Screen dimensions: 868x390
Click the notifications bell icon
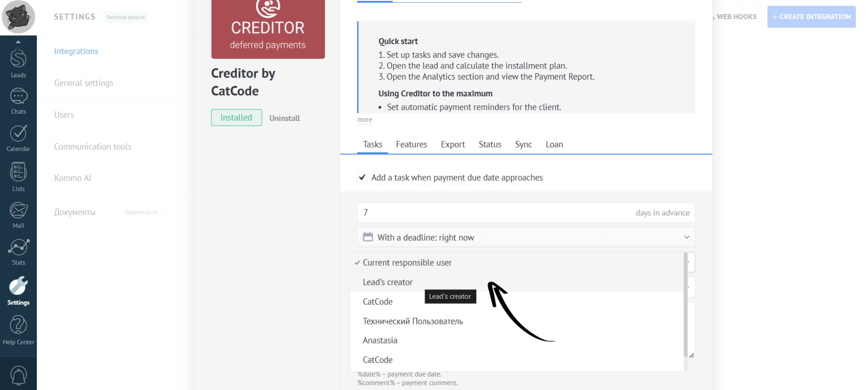tap(18, 375)
